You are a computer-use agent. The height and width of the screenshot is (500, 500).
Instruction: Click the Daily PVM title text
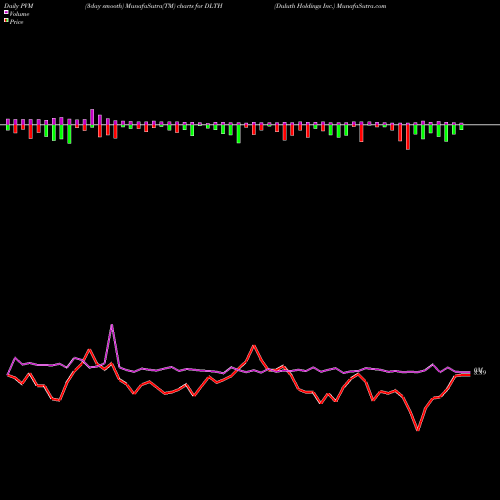click(x=19, y=6)
